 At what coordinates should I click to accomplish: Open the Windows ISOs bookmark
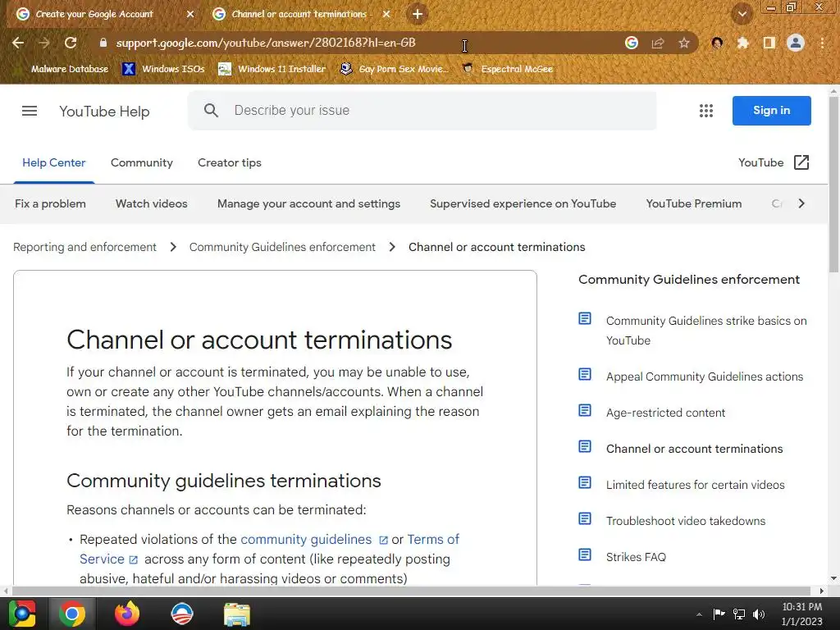163,69
